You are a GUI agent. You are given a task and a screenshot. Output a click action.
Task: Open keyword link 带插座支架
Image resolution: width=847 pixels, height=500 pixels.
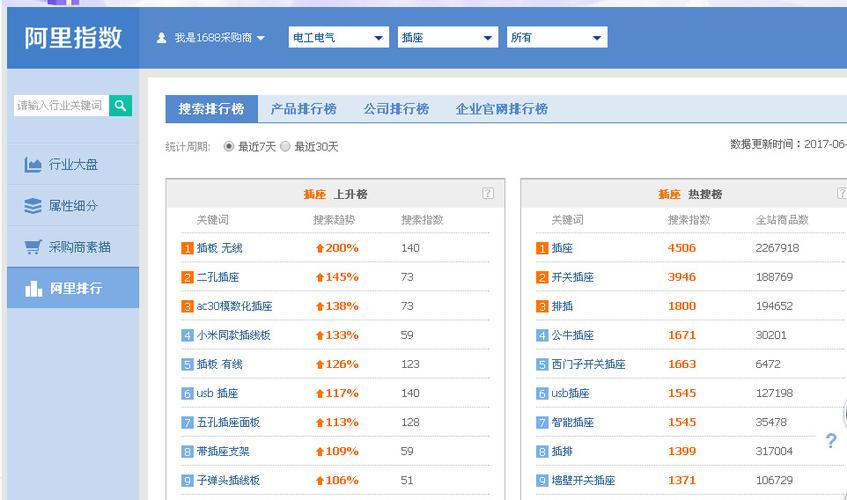(x=223, y=451)
